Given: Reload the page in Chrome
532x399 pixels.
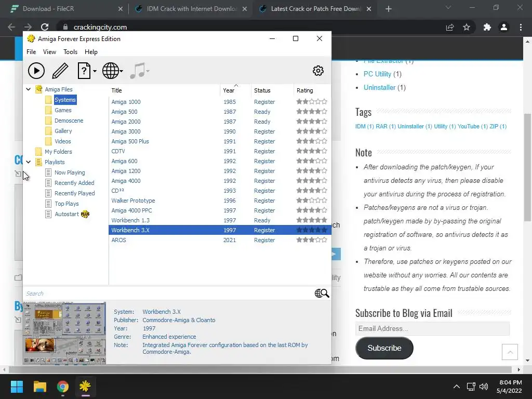Looking at the screenshot, I should click(45, 27).
